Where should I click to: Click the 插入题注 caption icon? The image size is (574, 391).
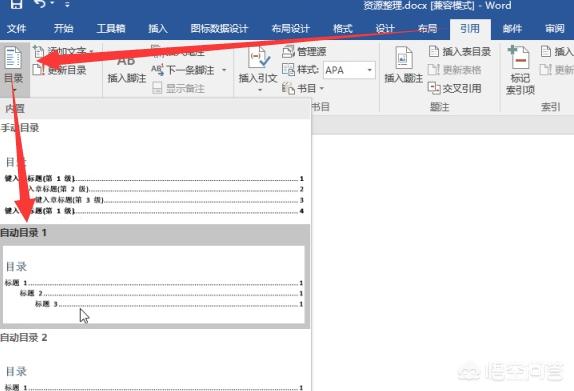click(x=403, y=58)
